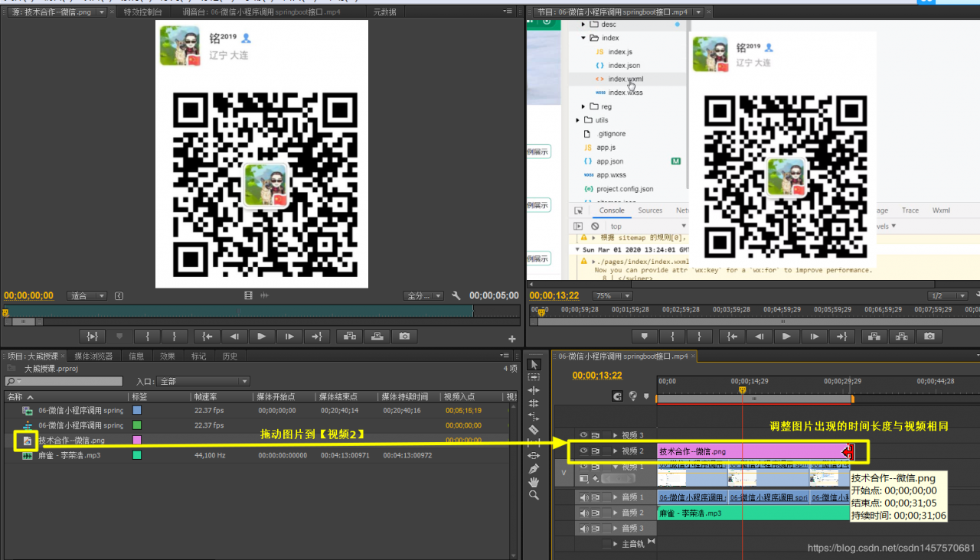
Task: Select the Hand tool
Action: click(534, 481)
